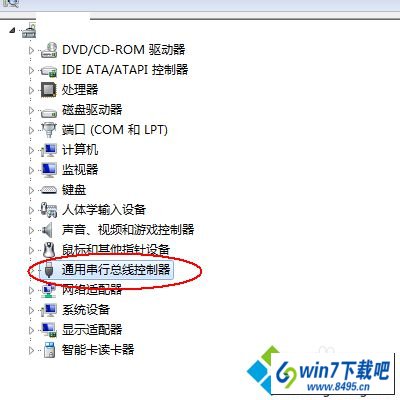The image size is (400, 400).
Task: Select the network adapter icon
Action: pyautogui.click(x=49, y=290)
